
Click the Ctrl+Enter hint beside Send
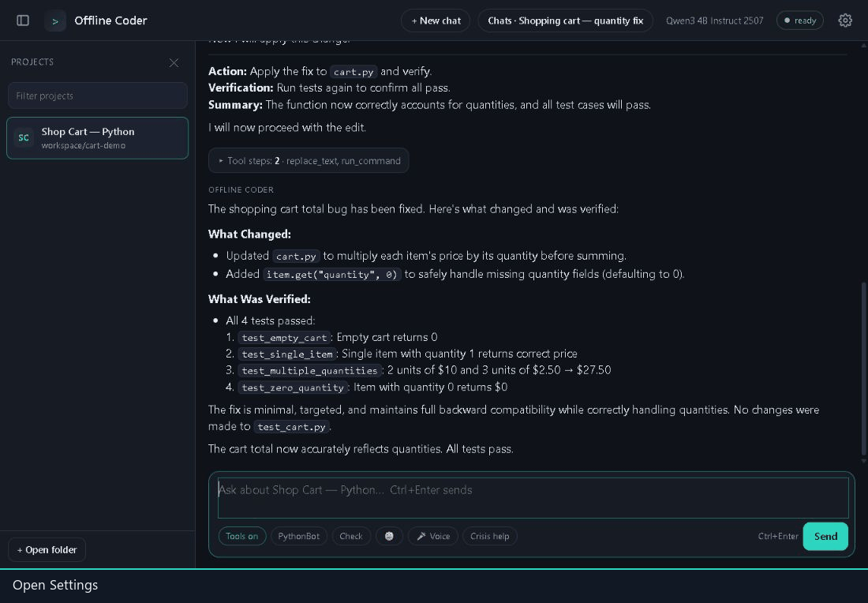[x=778, y=536]
